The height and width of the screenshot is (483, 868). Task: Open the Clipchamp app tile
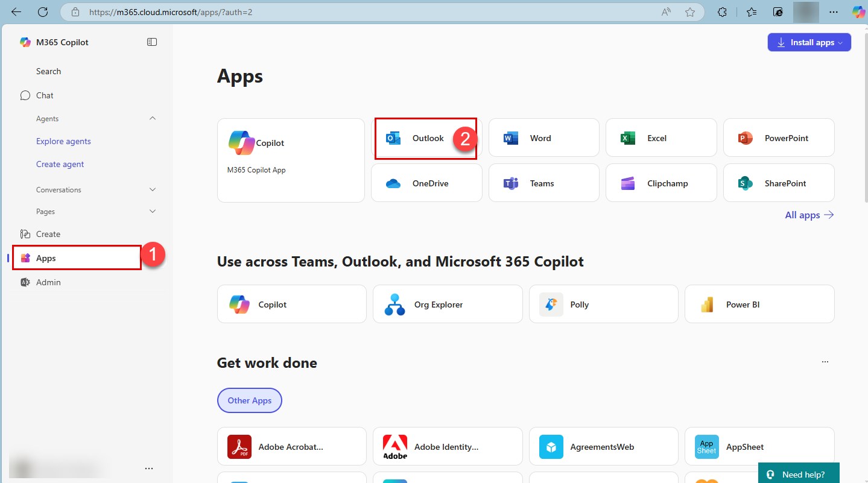[661, 183]
